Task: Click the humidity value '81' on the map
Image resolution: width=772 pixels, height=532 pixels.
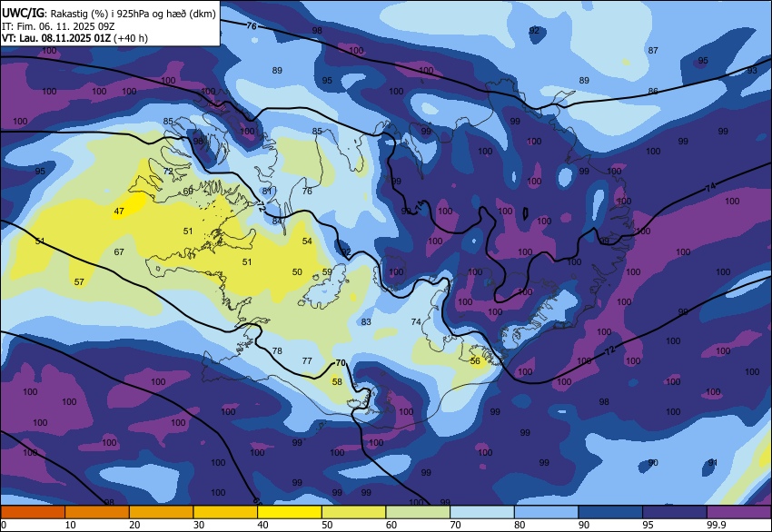Action: (x=267, y=191)
